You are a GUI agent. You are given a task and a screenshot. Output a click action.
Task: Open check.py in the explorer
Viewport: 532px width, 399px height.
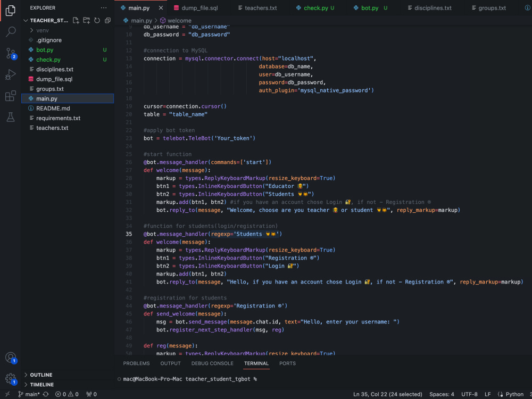coord(68,60)
